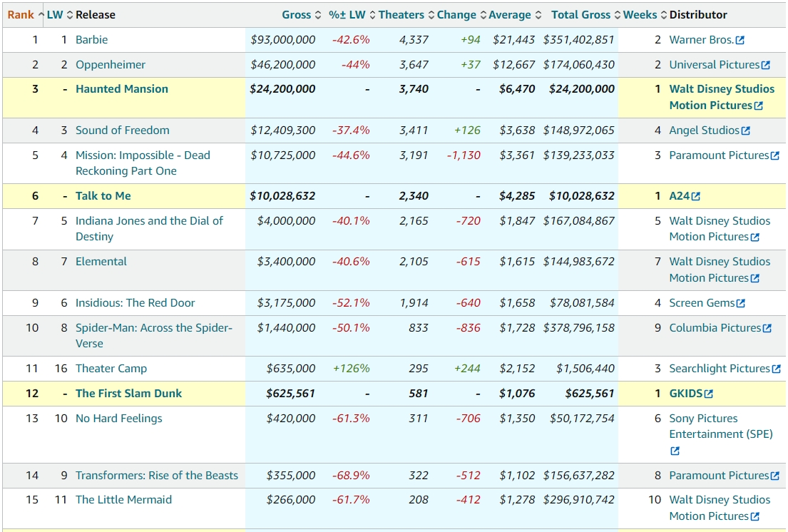The height and width of the screenshot is (532, 788).
Task: Click the sort arrow icon beside Rank
Action: tap(41, 15)
